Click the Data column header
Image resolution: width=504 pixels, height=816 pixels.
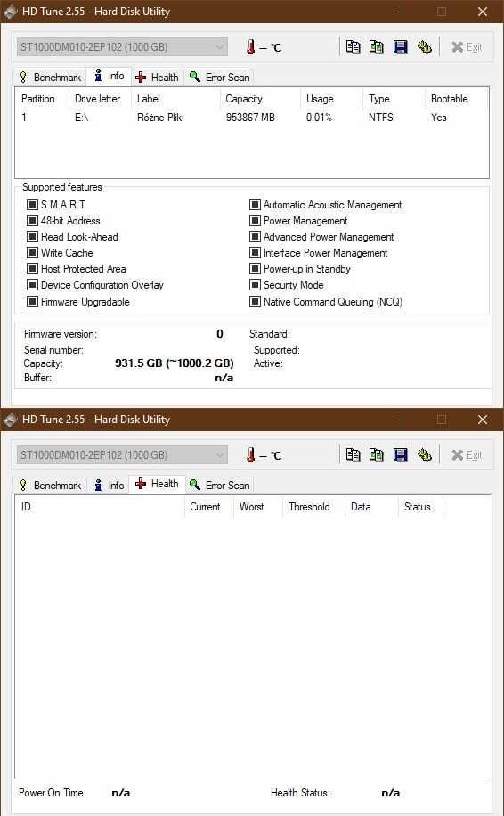click(x=371, y=507)
